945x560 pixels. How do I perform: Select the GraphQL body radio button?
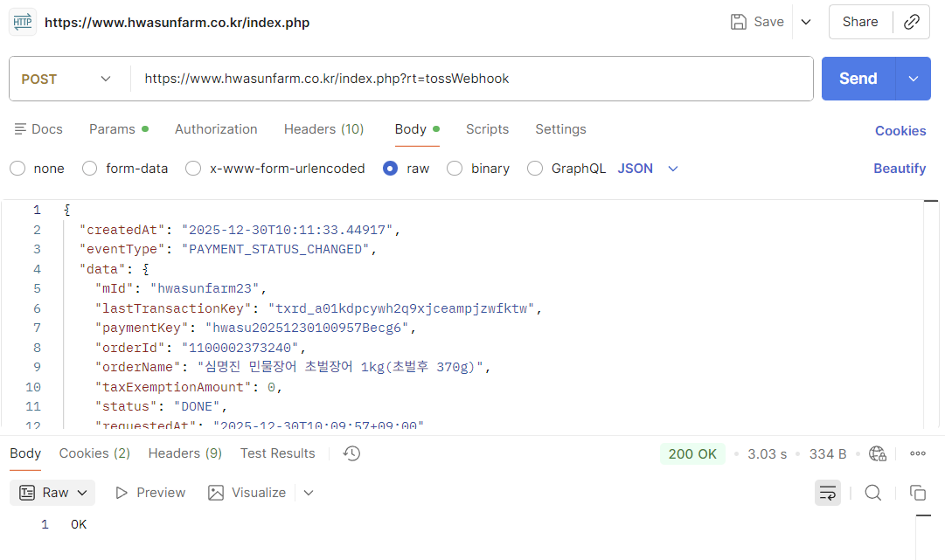(535, 169)
